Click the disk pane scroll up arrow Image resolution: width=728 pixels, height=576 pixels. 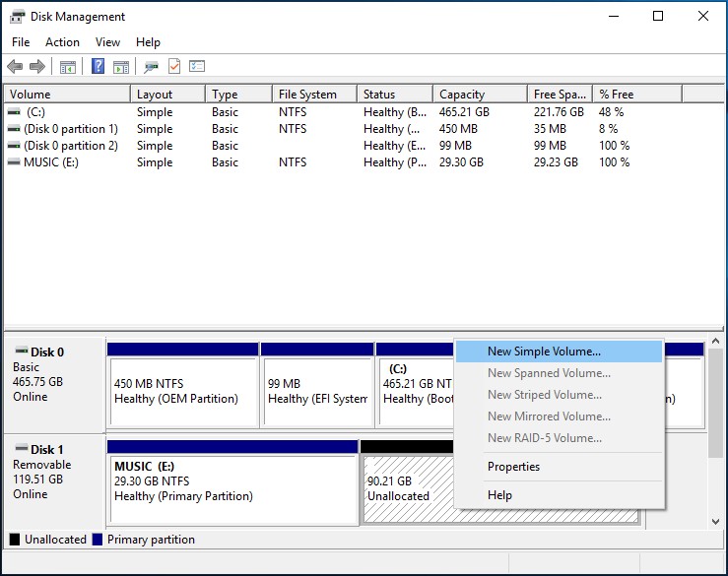(x=715, y=341)
